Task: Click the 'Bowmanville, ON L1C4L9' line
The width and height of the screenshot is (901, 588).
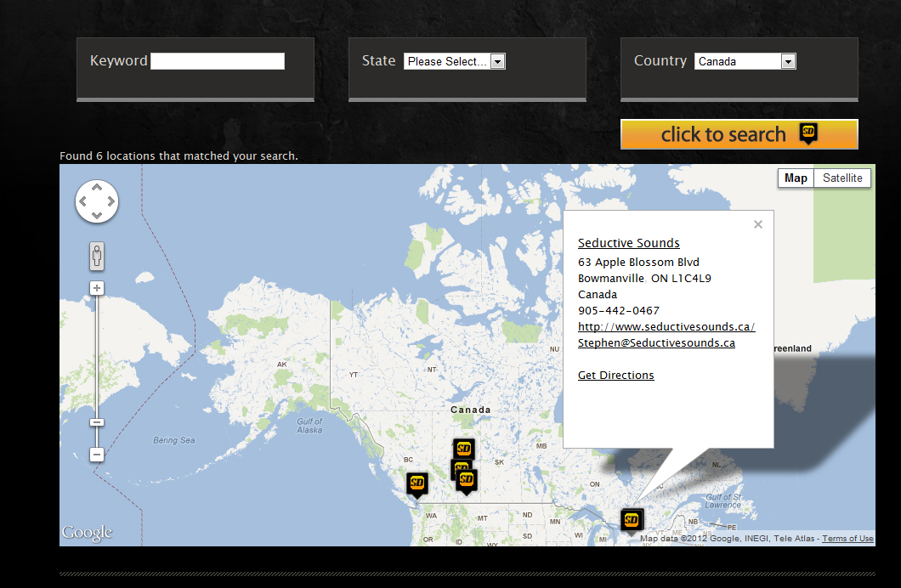Action: (x=644, y=279)
